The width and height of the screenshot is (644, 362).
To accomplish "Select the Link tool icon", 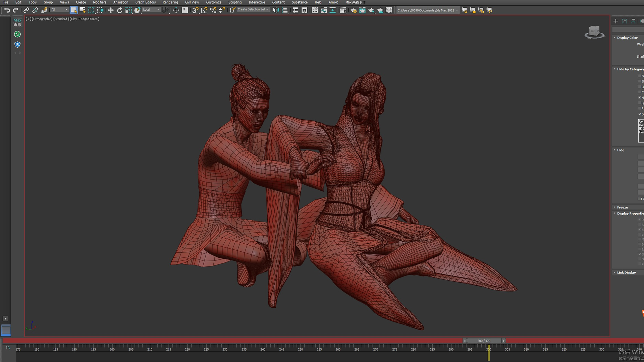I will tap(26, 10).
